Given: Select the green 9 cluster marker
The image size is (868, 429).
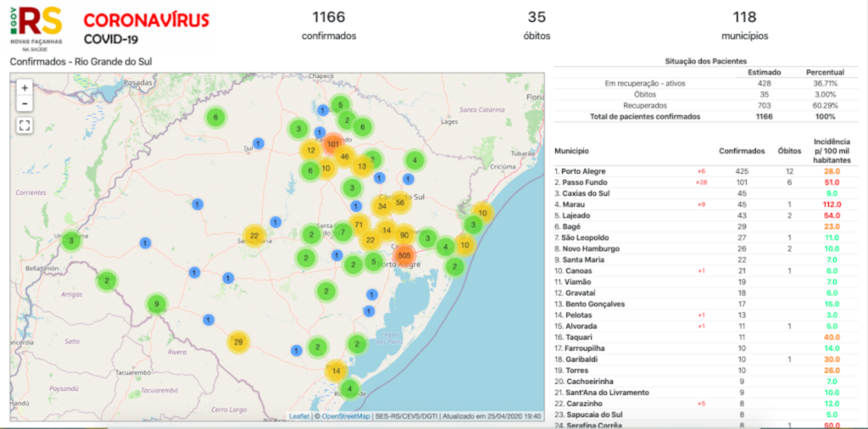Looking at the screenshot, I should (x=156, y=304).
